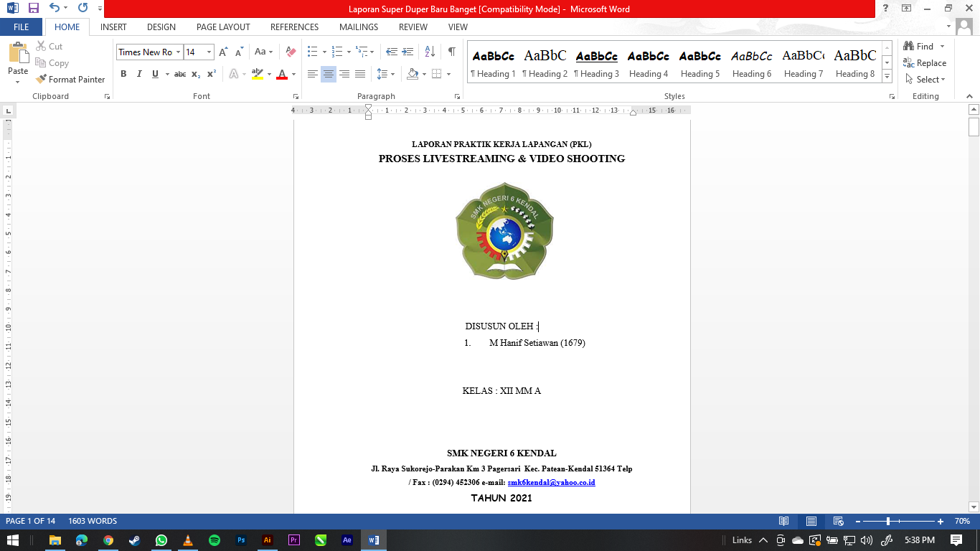Click the Paste clipboard icon
This screenshot has width=980, height=551.
(x=18, y=53)
